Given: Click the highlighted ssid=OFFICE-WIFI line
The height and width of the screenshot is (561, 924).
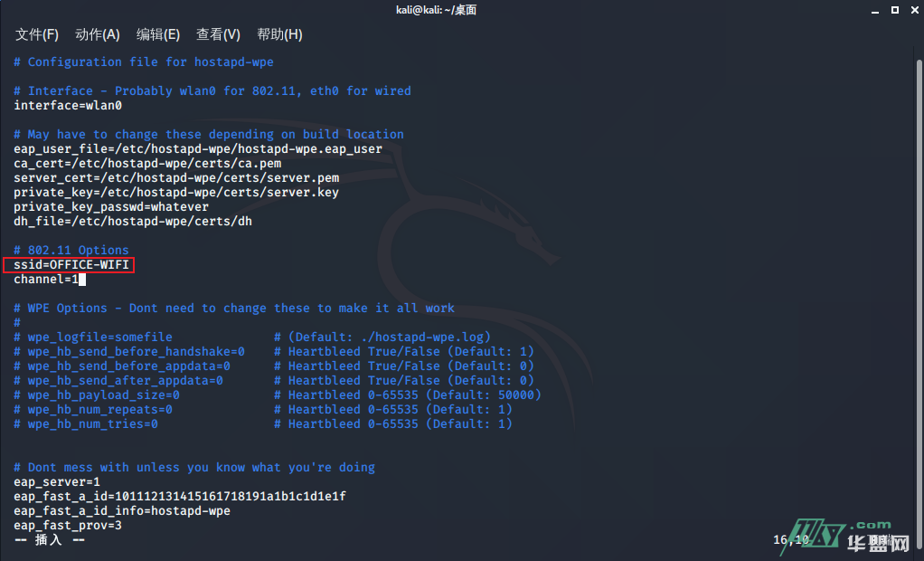Looking at the screenshot, I should point(71,265).
